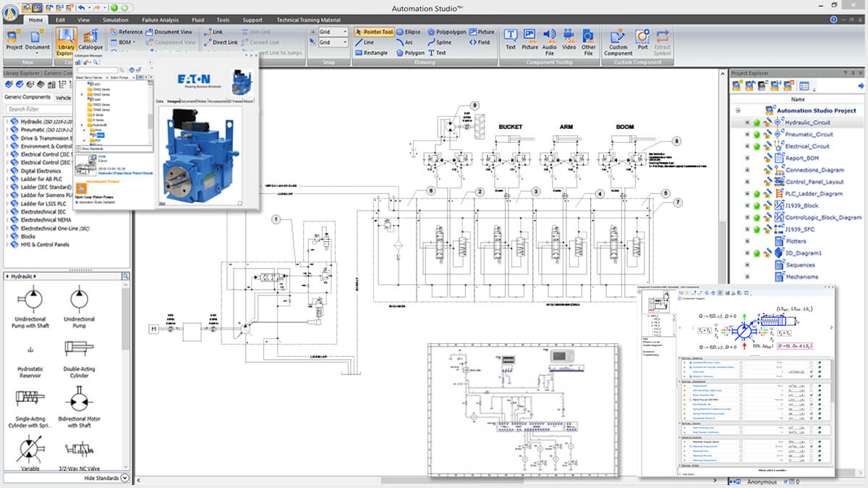Select the Arc drawing tool
The image size is (868, 488).
pyautogui.click(x=404, y=42)
